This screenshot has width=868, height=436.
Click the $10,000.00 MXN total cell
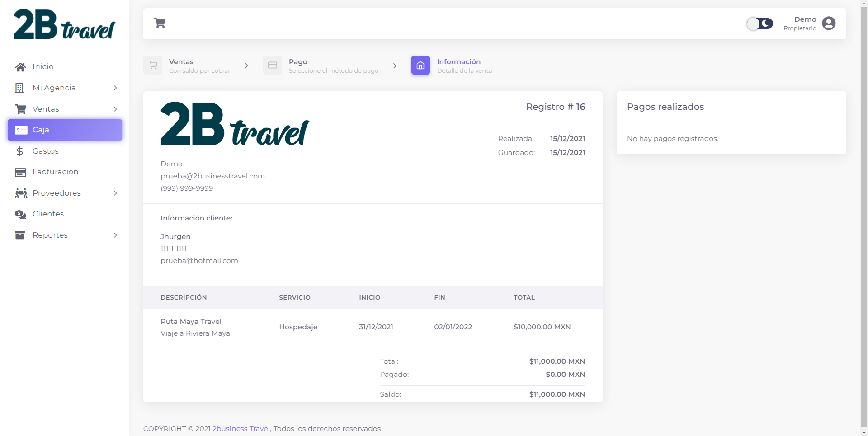[x=542, y=327]
